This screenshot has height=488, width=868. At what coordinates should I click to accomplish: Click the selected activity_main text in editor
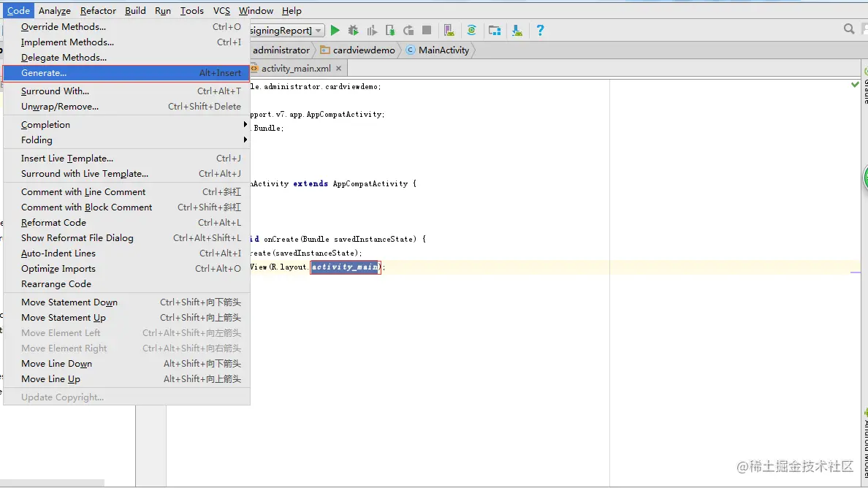345,267
